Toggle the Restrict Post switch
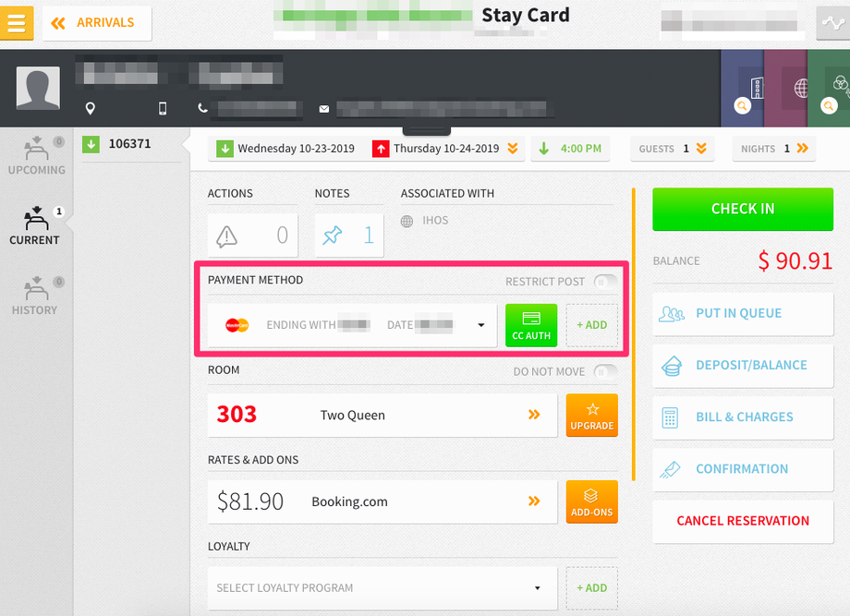Image resolution: width=850 pixels, height=616 pixels. 605,282
